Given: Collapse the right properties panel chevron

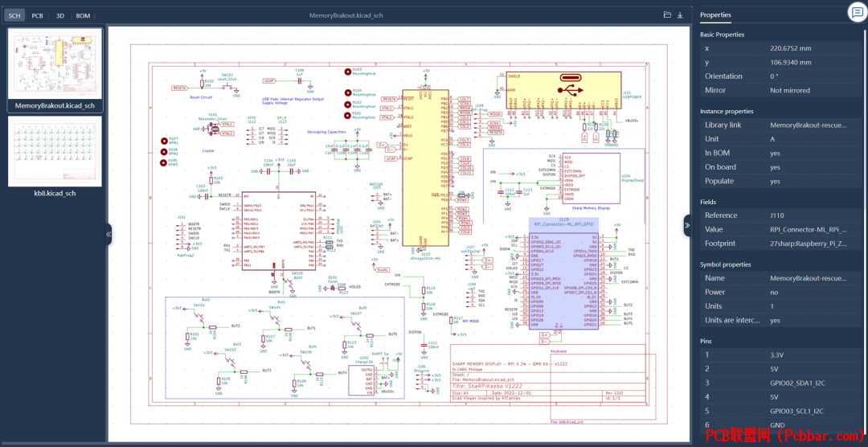Looking at the screenshot, I should [687, 225].
